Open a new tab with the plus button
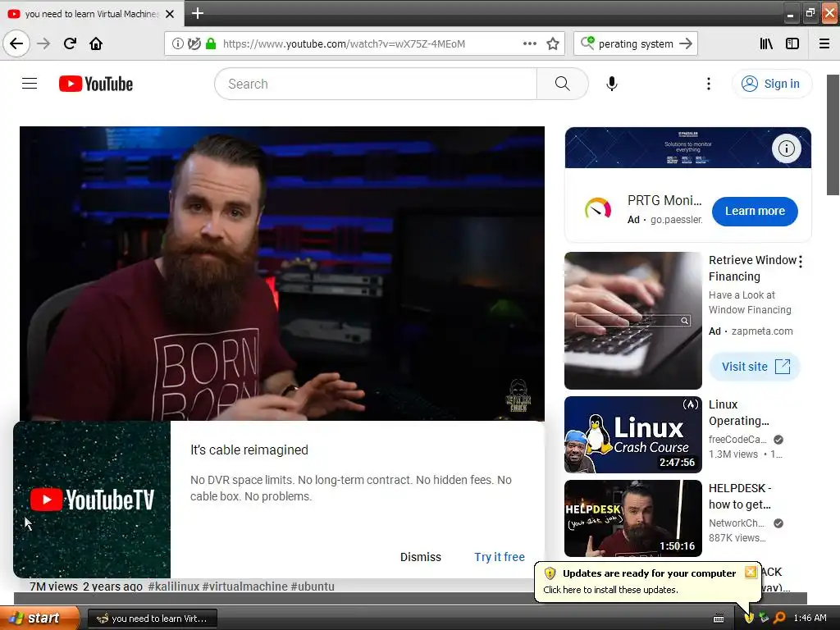Viewport: 840px width, 630px height. [198, 13]
